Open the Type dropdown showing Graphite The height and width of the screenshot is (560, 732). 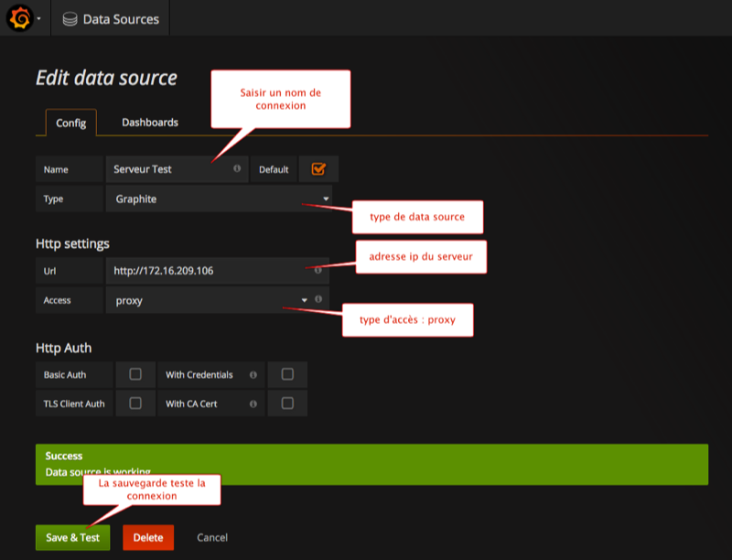[218, 199]
